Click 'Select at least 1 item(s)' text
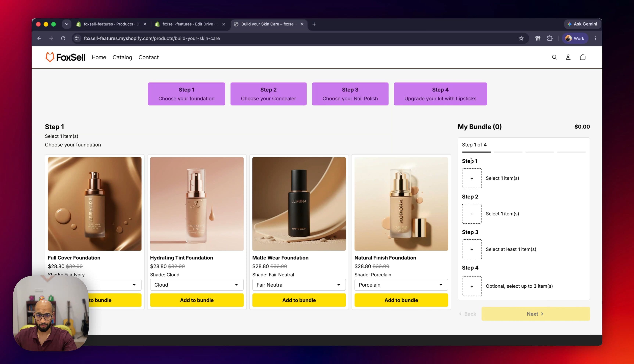 tap(511, 249)
